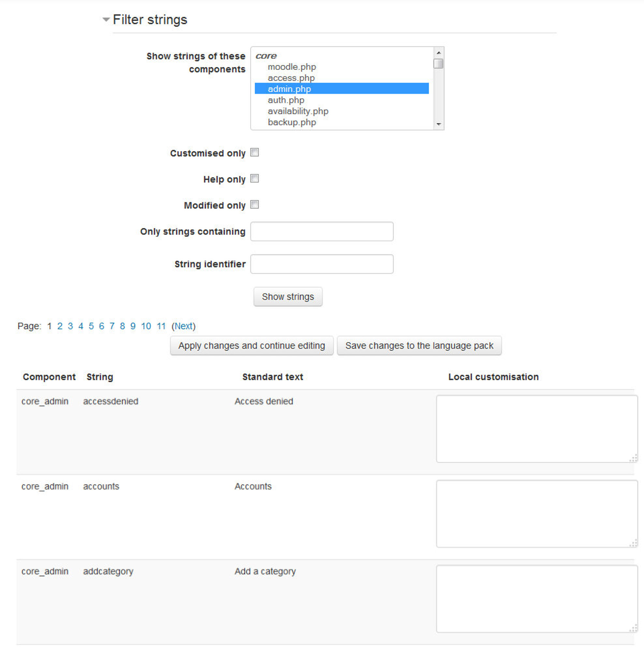This screenshot has height=648, width=644.
Task: Select moodle.php in components list
Action: pos(291,67)
